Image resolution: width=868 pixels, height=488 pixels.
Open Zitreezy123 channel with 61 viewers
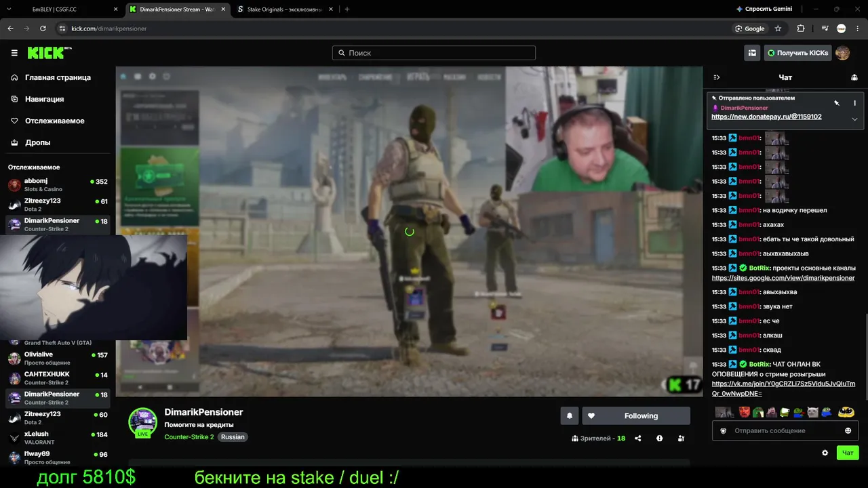point(58,205)
